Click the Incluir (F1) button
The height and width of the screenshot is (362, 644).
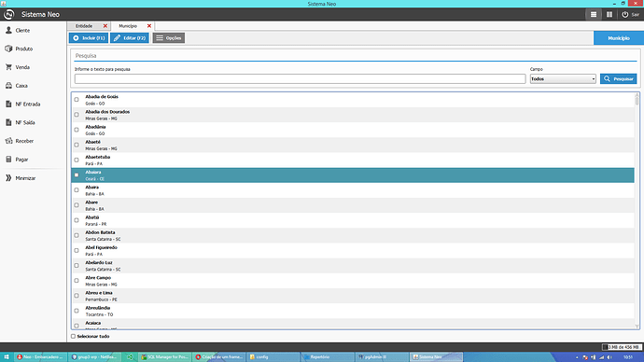[89, 37]
